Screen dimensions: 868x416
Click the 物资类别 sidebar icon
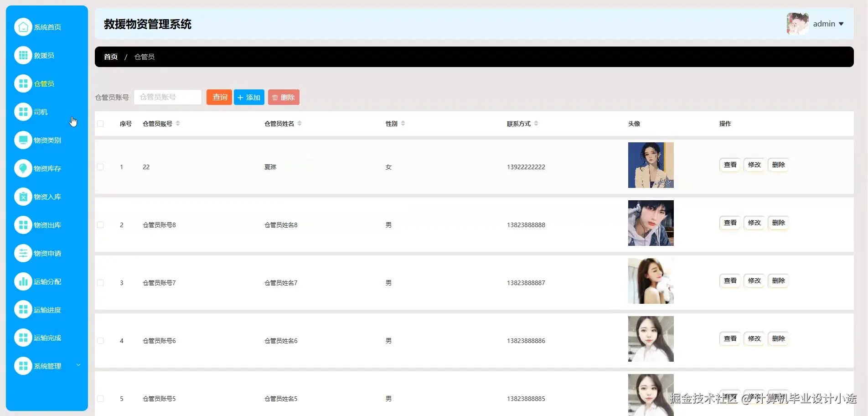coord(23,140)
